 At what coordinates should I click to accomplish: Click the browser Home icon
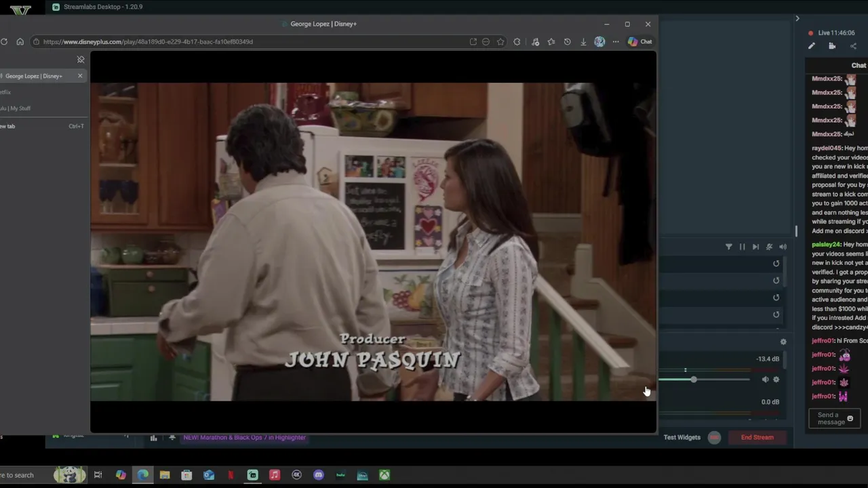pyautogui.click(x=20, y=42)
